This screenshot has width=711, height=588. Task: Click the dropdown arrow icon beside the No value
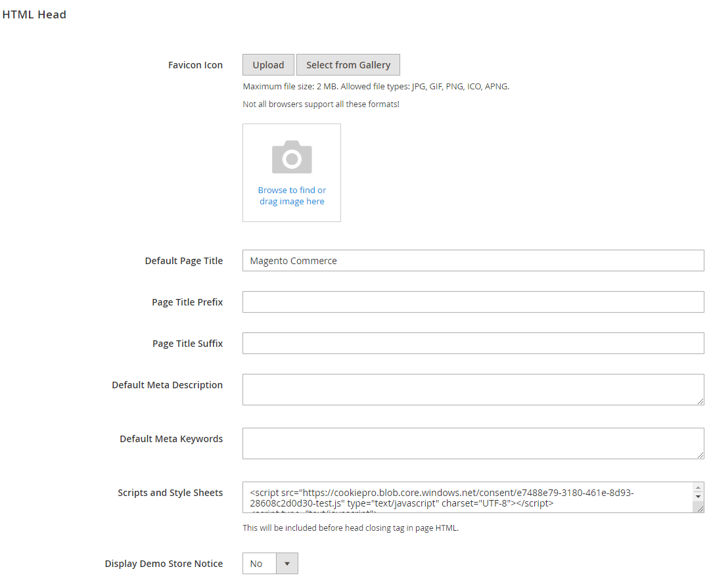click(287, 563)
